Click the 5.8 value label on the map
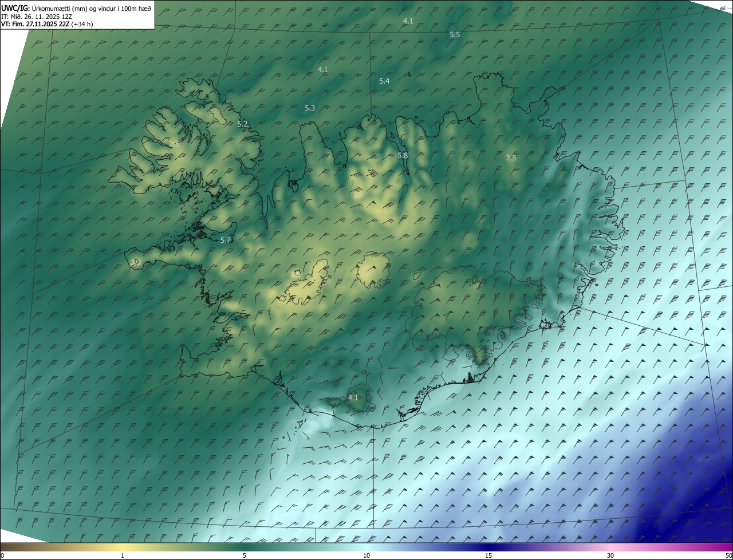 tap(403, 155)
